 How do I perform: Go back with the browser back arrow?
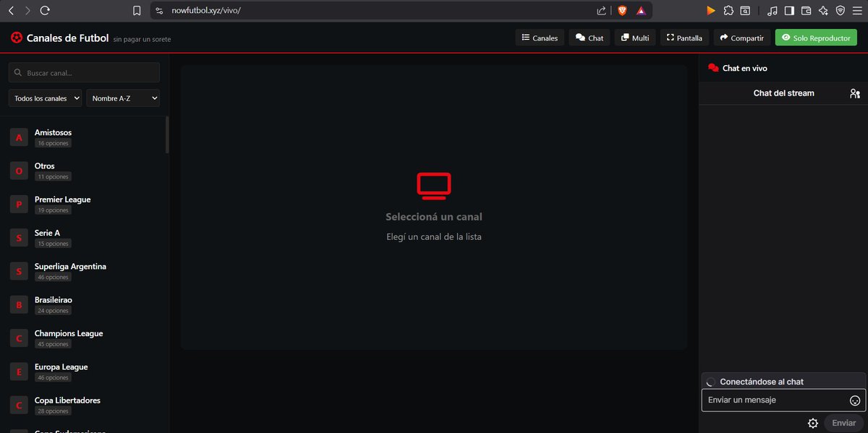[11, 11]
